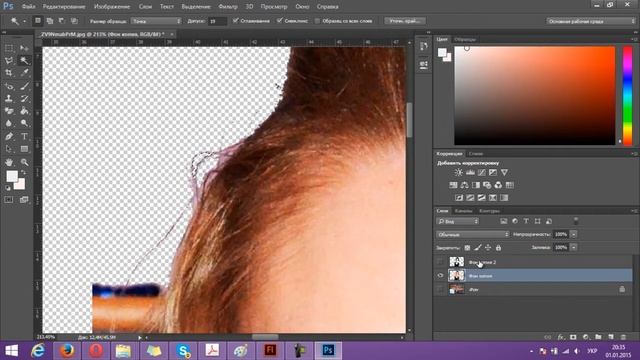Image resolution: width=640 pixels, height=360 pixels.
Task: Add a Brightness/Contrast adjustment
Action: 459,173
